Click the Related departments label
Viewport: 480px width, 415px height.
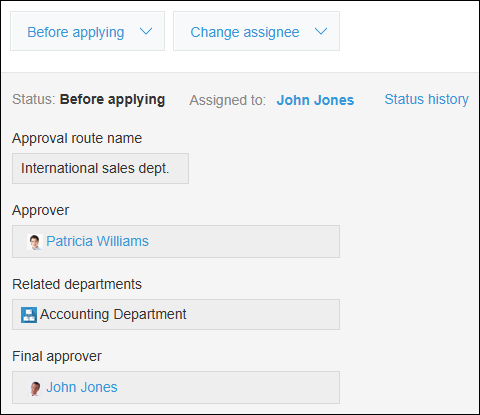77,284
